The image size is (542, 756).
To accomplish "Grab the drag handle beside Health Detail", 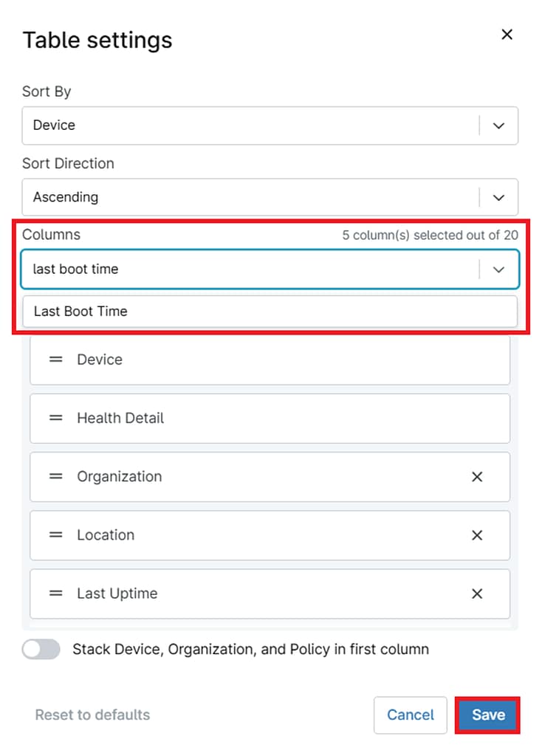I will tap(56, 418).
